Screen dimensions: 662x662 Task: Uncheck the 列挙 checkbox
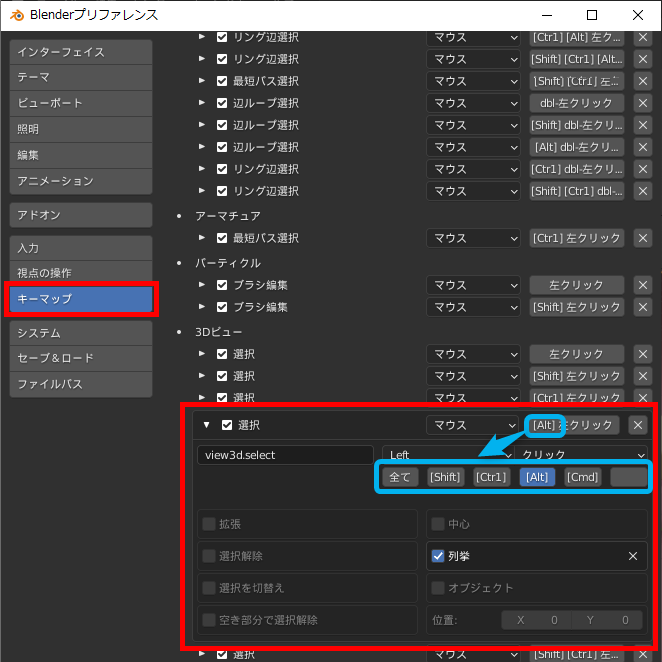click(x=438, y=556)
